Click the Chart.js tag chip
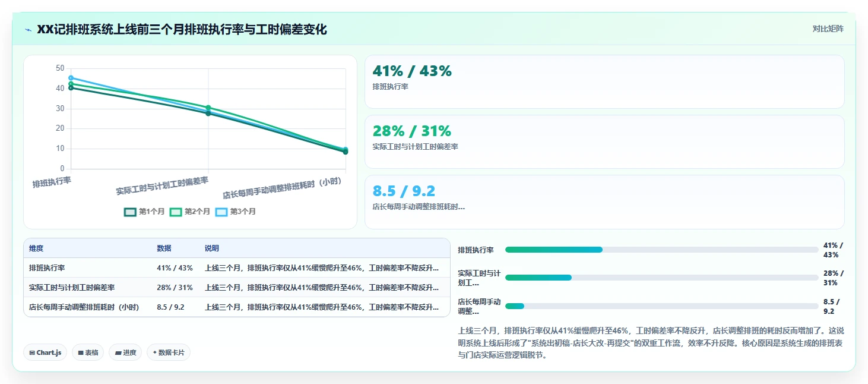This screenshot has height=384, width=868. coord(46,352)
